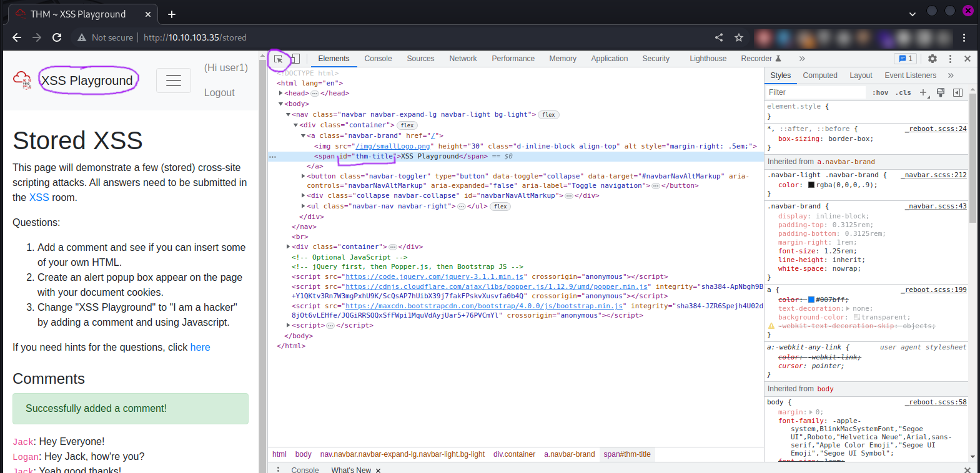
Task: Open the Computed styles tab
Action: [820, 76]
